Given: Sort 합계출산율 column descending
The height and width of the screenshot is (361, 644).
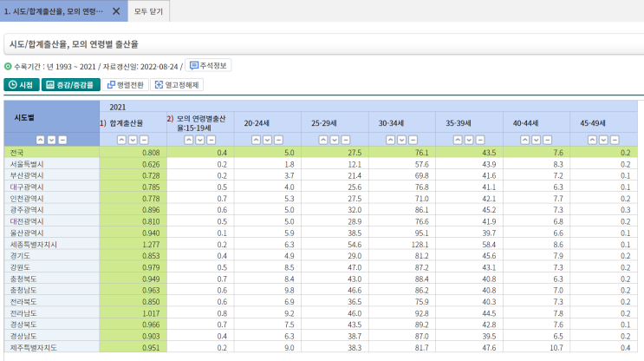Looking at the screenshot, I should pos(133,140).
